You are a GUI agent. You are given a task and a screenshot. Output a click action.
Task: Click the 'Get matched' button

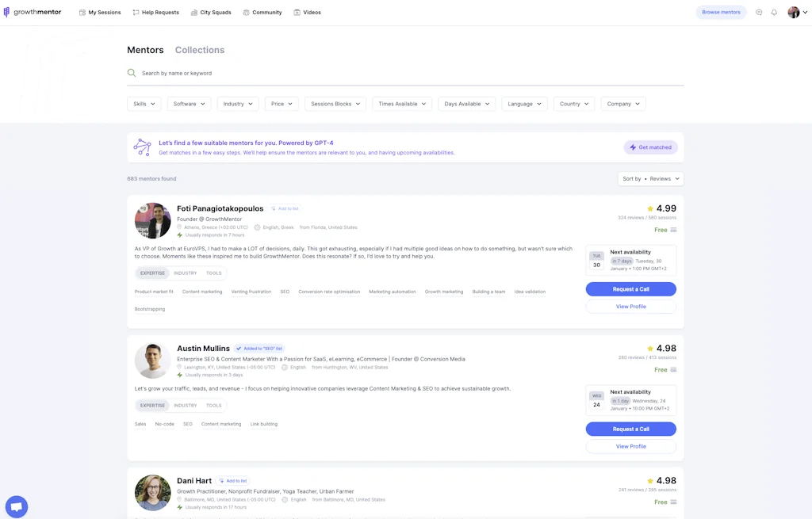tap(650, 147)
